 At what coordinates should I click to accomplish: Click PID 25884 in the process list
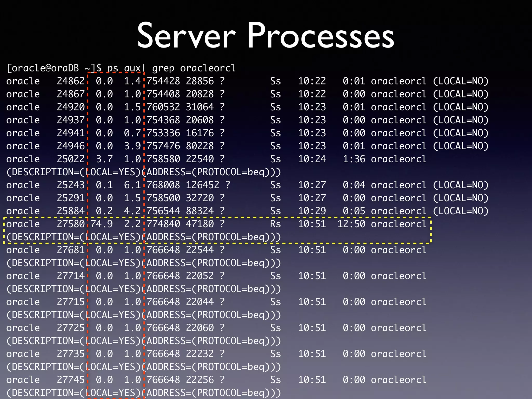click(x=71, y=211)
